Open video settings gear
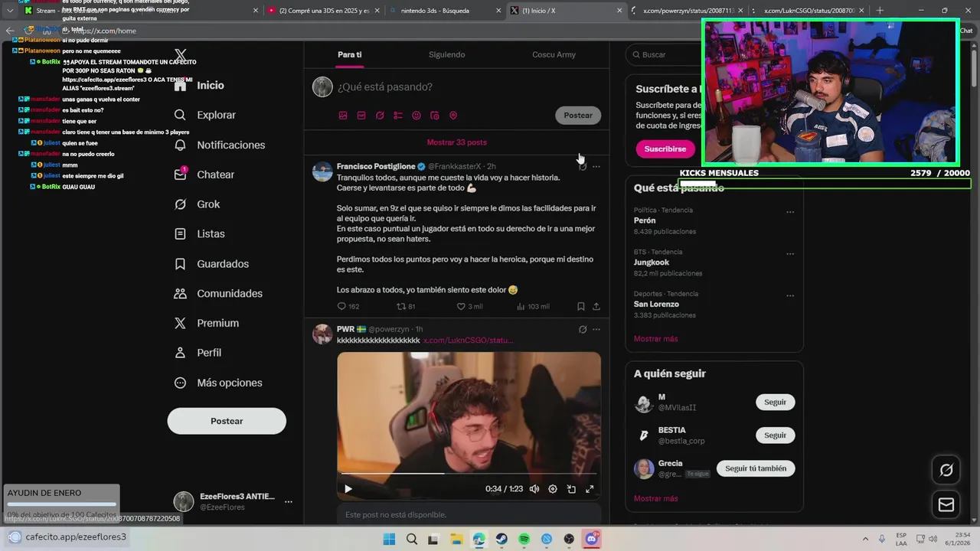 click(553, 489)
